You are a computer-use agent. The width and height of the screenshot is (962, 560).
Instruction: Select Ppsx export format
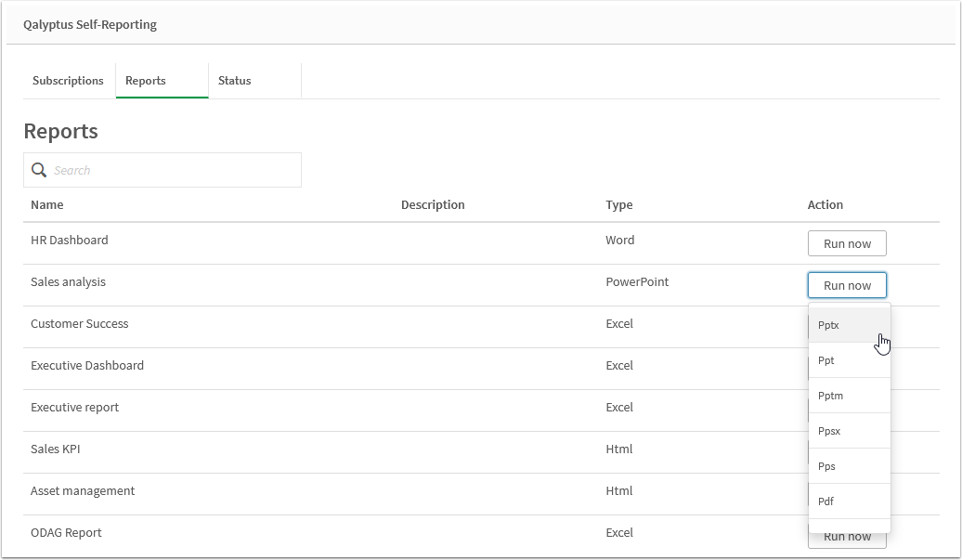coord(828,431)
